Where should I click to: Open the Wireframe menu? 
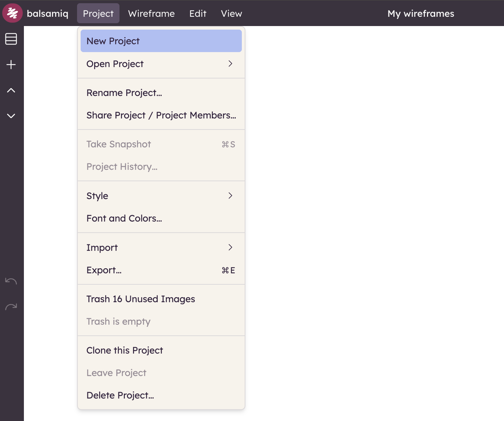pyautogui.click(x=151, y=14)
